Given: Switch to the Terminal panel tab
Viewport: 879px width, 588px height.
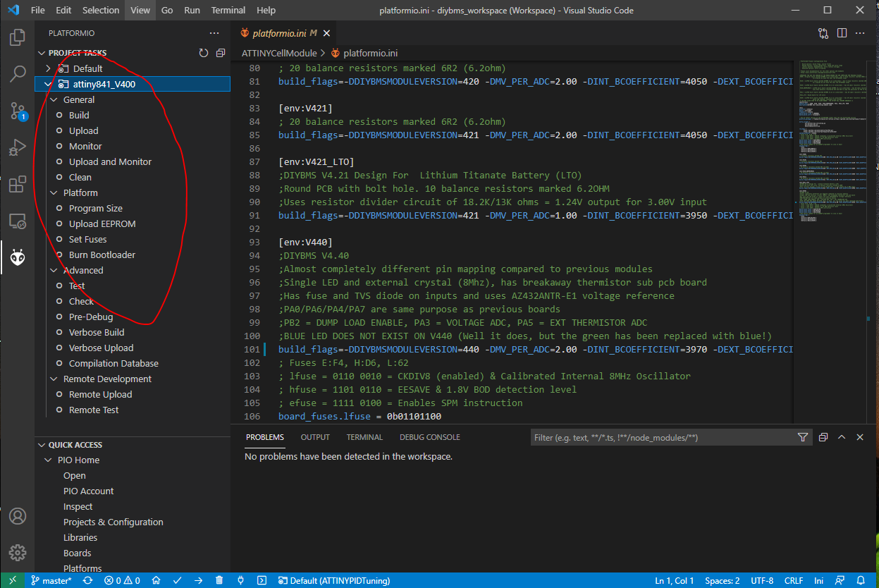Looking at the screenshot, I should 364,437.
